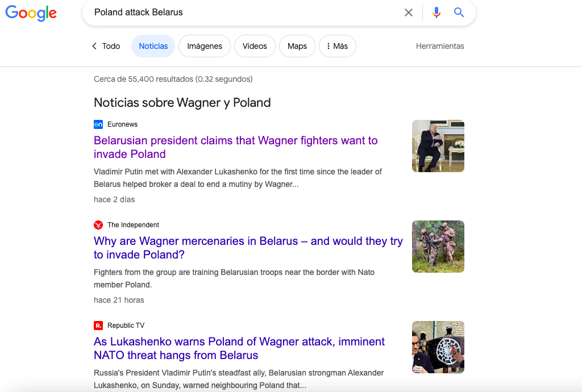The width and height of the screenshot is (582, 392).
Task: Open Euronews article about Wagner fighters
Action: tap(235, 147)
